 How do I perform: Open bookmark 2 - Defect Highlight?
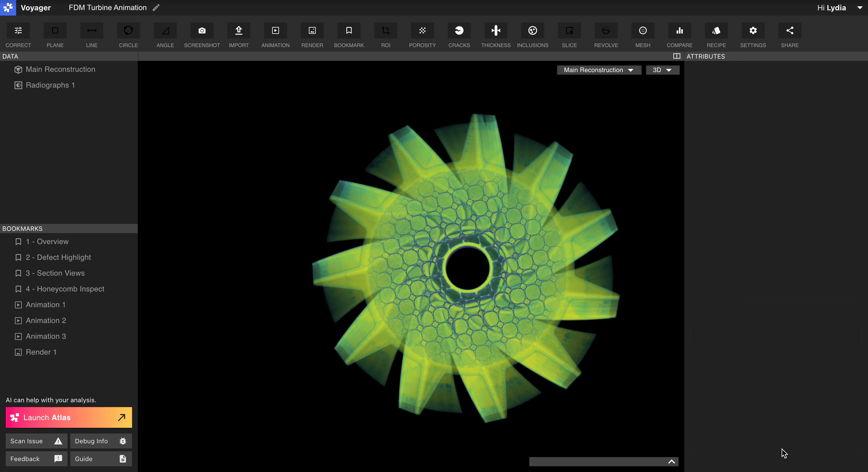(58, 257)
